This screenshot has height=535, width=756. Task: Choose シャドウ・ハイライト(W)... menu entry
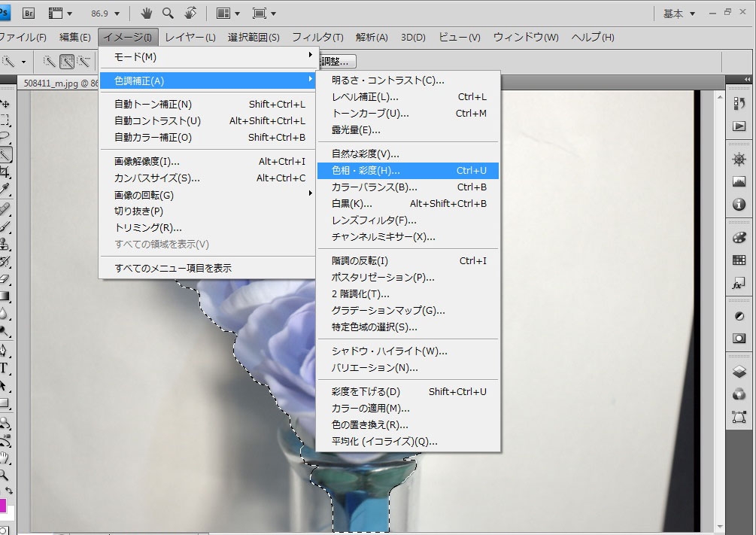click(x=408, y=351)
